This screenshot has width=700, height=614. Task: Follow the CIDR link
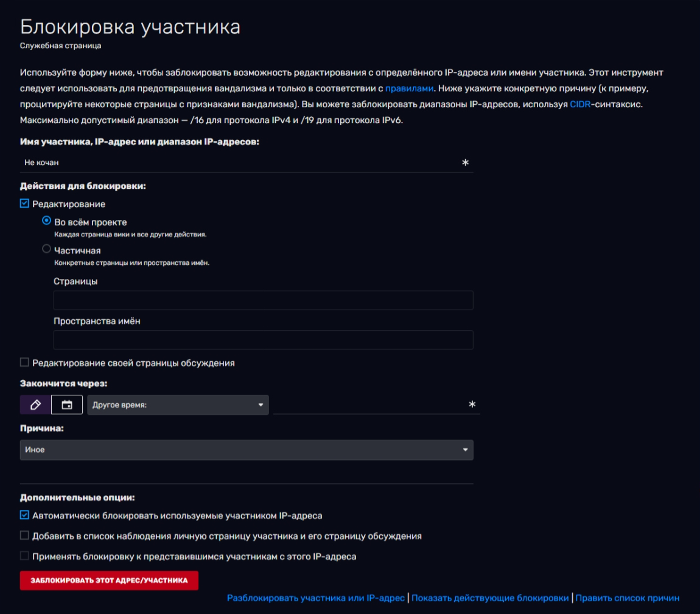[580, 104]
